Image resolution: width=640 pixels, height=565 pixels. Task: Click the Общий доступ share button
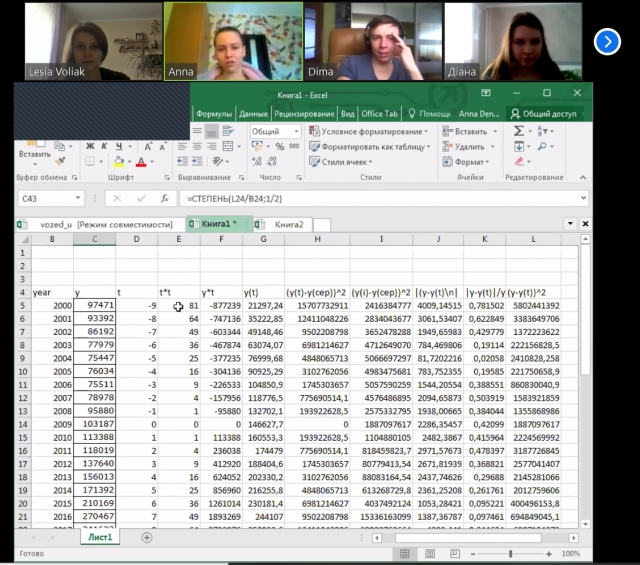(544, 114)
